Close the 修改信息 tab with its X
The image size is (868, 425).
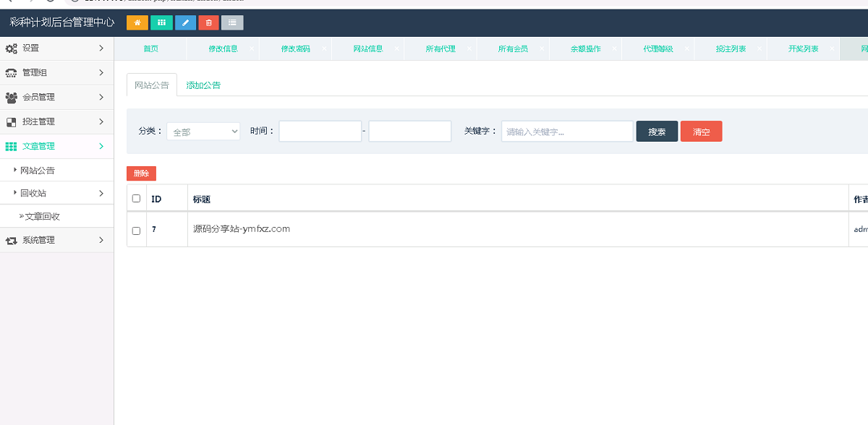252,49
